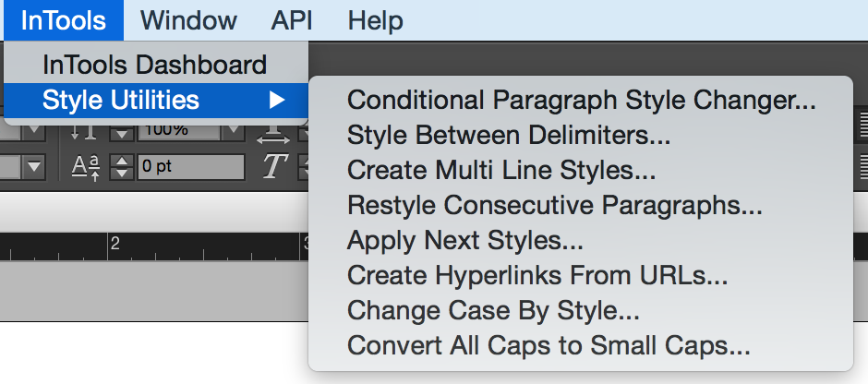
Task: Select Conditional Paragraph Style Changer
Action: pos(581,100)
